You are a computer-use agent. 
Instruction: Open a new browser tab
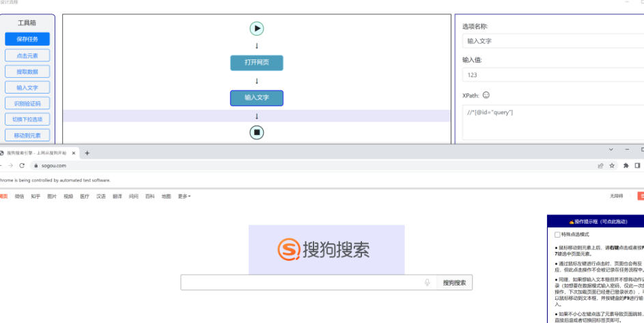[x=87, y=153]
